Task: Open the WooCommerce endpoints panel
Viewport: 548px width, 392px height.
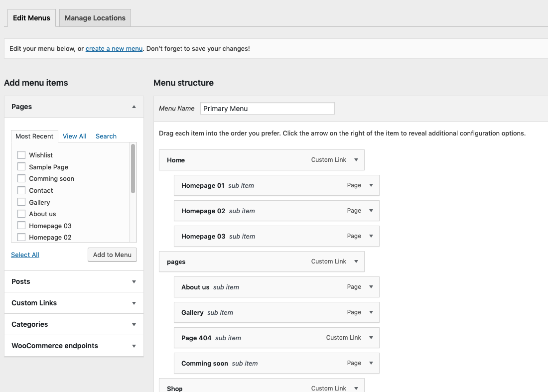Action: point(74,346)
